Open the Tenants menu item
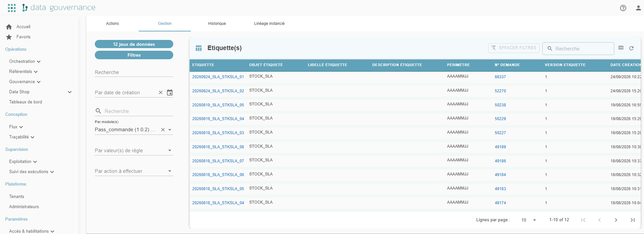Viewport: 644px width, 234px height. click(x=17, y=197)
